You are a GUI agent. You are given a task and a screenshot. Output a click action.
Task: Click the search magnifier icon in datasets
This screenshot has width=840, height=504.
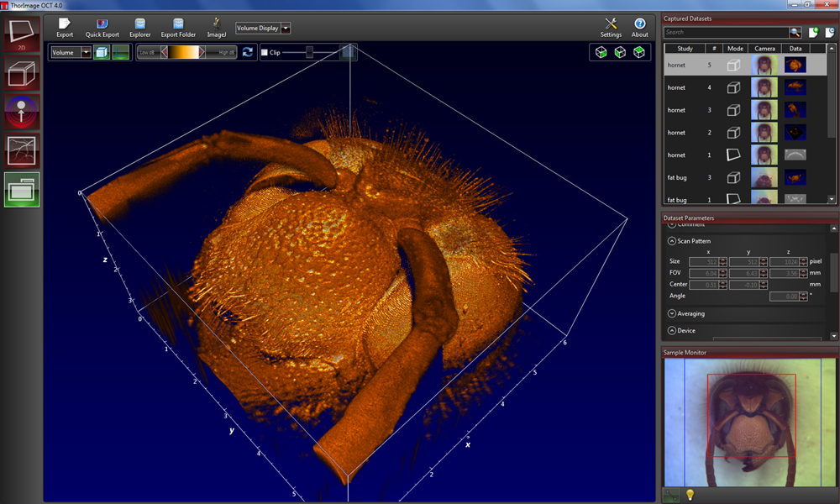(795, 33)
